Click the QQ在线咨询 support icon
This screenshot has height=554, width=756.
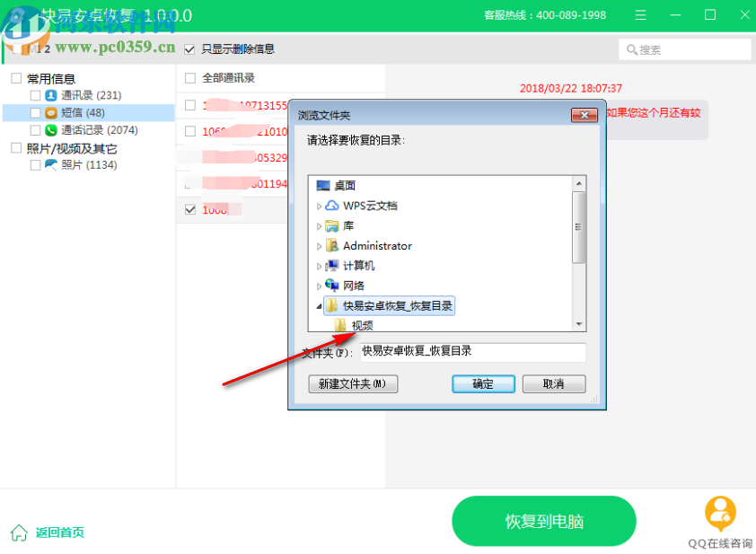point(720,514)
